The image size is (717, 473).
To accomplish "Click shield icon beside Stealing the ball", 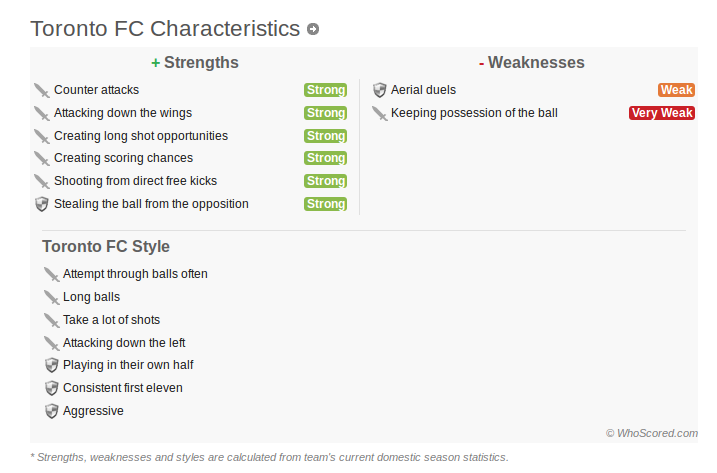I will tap(42, 204).
